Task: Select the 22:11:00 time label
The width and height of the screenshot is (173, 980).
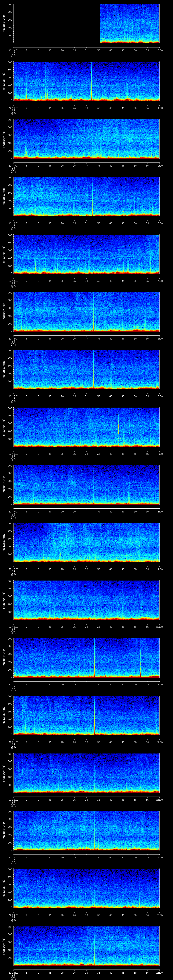Action: 13,166
